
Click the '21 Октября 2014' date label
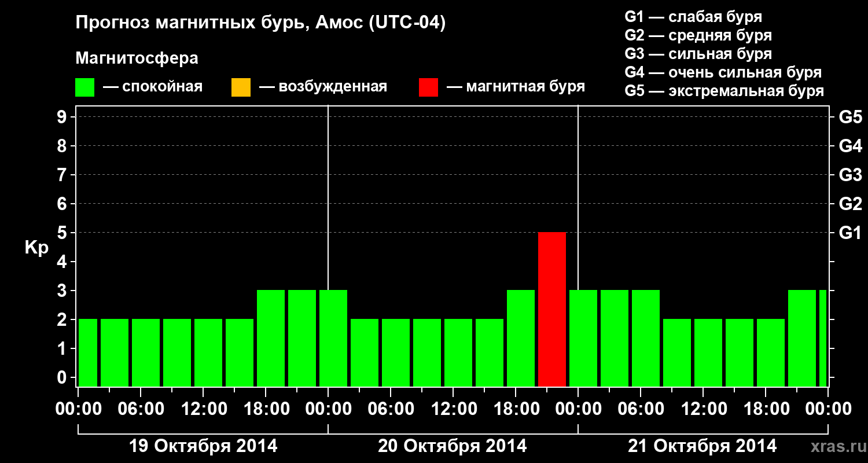(x=703, y=446)
